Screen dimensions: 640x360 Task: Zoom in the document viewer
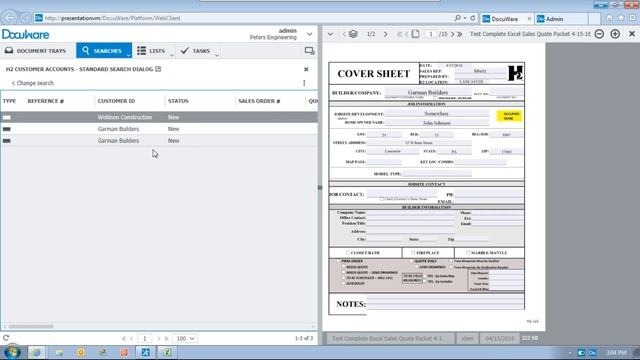tap(615, 34)
